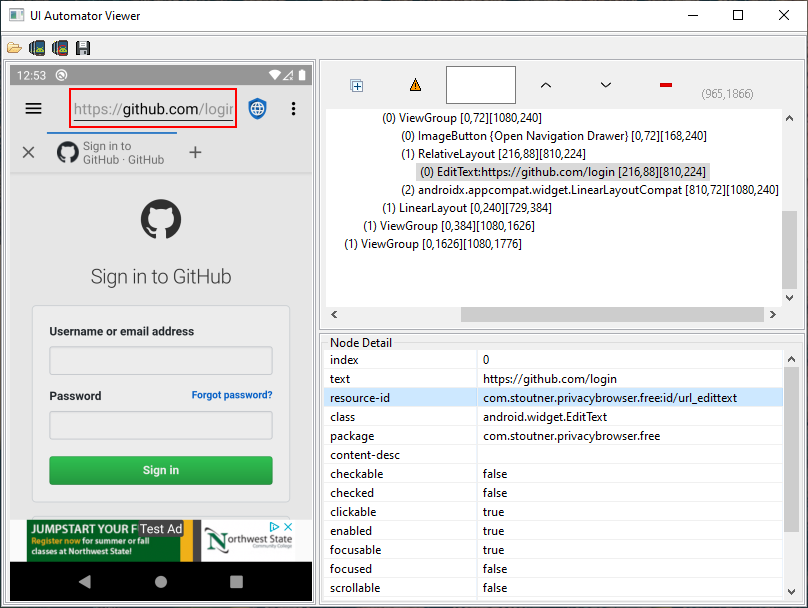This screenshot has height=608, width=808.
Task: Click the checkable row in Node Detail
Action: tap(553, 474)
